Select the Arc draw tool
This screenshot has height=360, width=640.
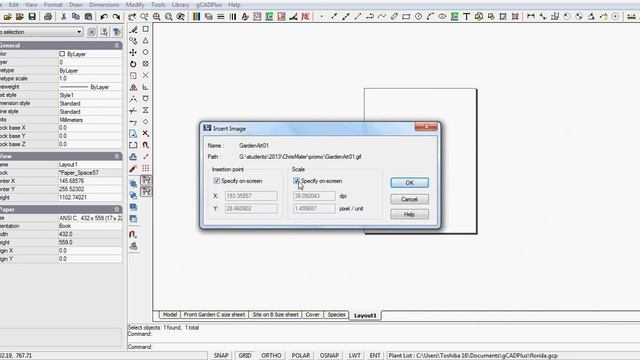pyautogui.click(x=430, y=17)
